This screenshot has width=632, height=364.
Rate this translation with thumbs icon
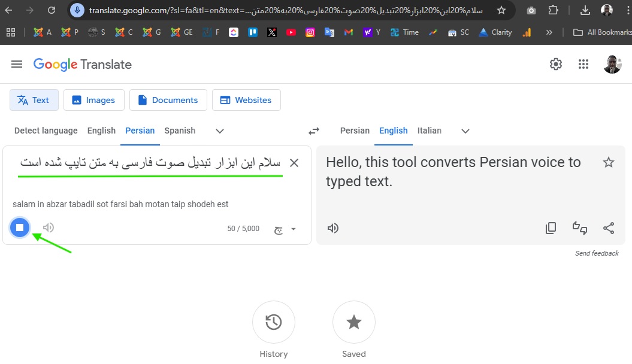[580, 228]
